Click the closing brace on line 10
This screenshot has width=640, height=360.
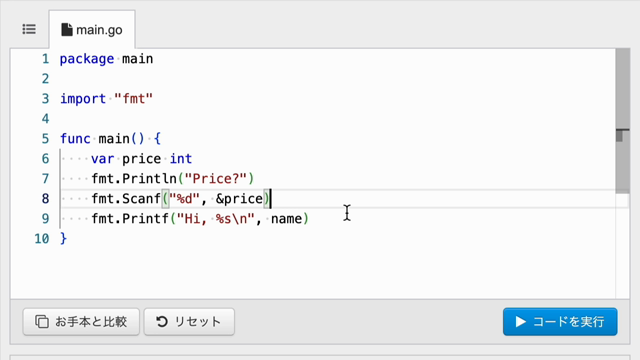coord(63,238)
